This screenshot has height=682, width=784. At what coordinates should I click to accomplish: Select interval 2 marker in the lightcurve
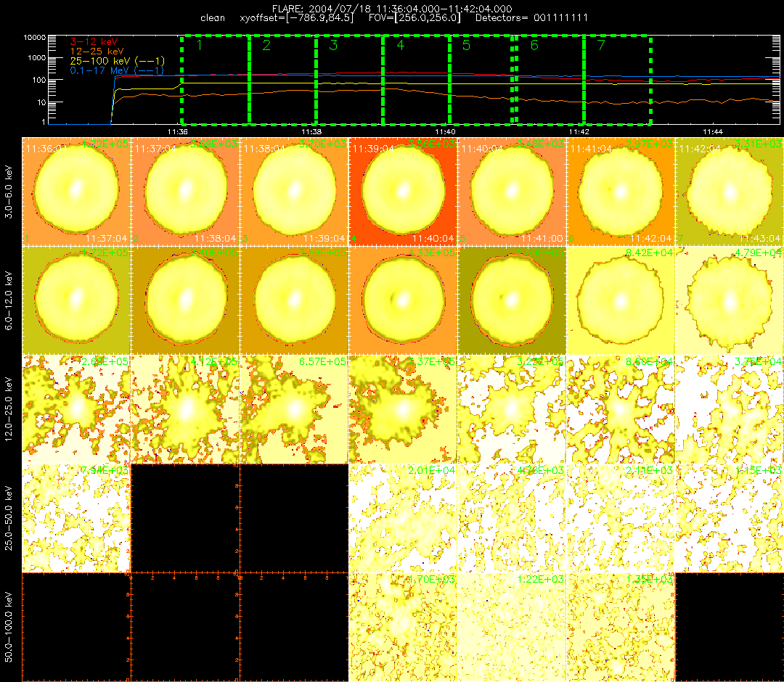pos(266,46)
